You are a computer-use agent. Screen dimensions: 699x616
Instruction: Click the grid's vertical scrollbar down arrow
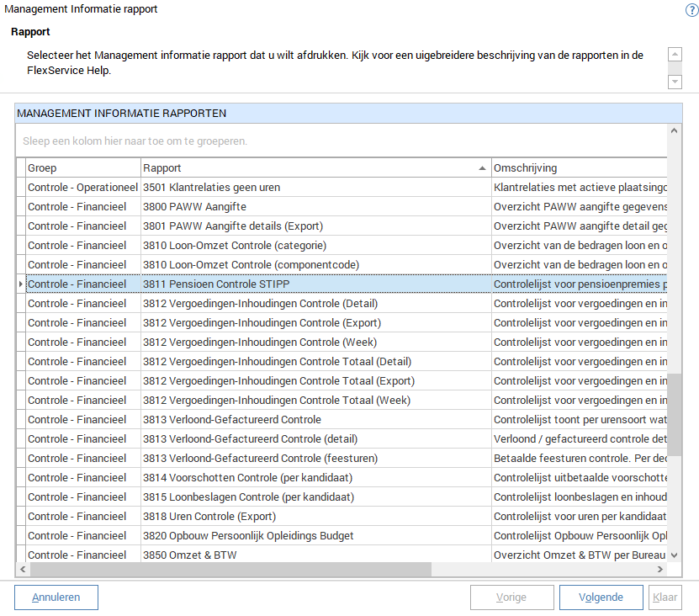click(x=675, y=555)
